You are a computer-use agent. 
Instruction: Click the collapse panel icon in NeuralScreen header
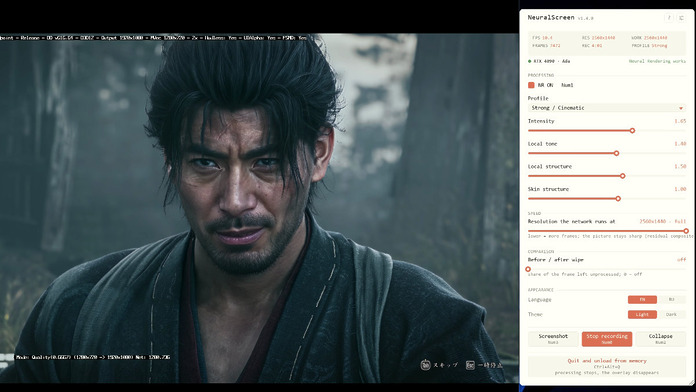(x=681, y=18)
